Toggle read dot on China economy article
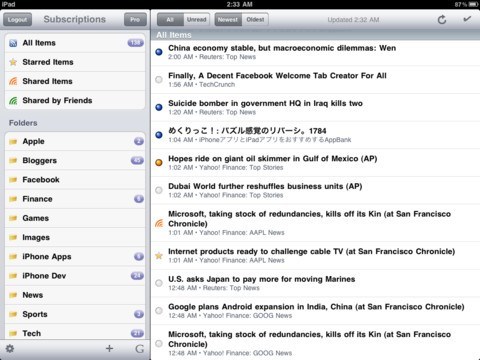 [159, 52]
